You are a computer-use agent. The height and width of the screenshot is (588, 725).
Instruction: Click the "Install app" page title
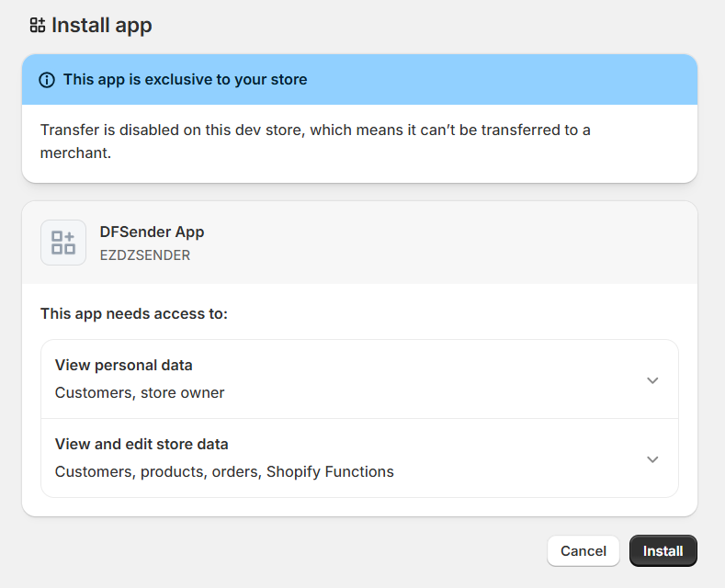tap(102, 26)
